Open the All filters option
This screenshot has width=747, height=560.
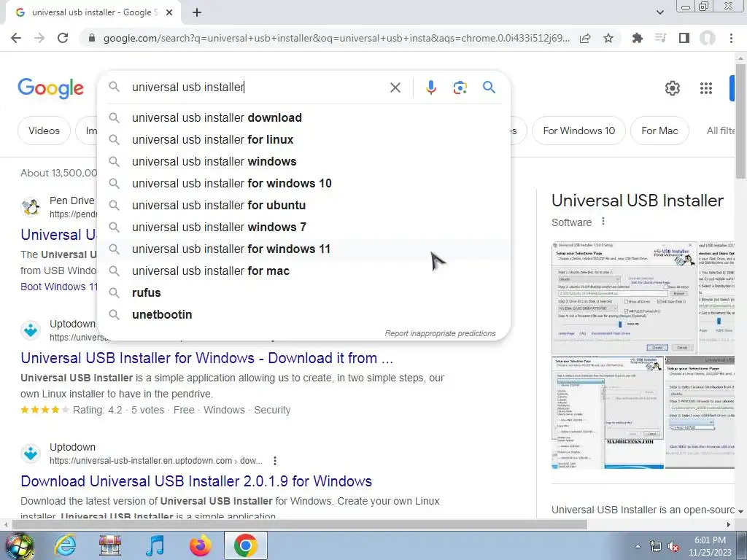point(720,131)
